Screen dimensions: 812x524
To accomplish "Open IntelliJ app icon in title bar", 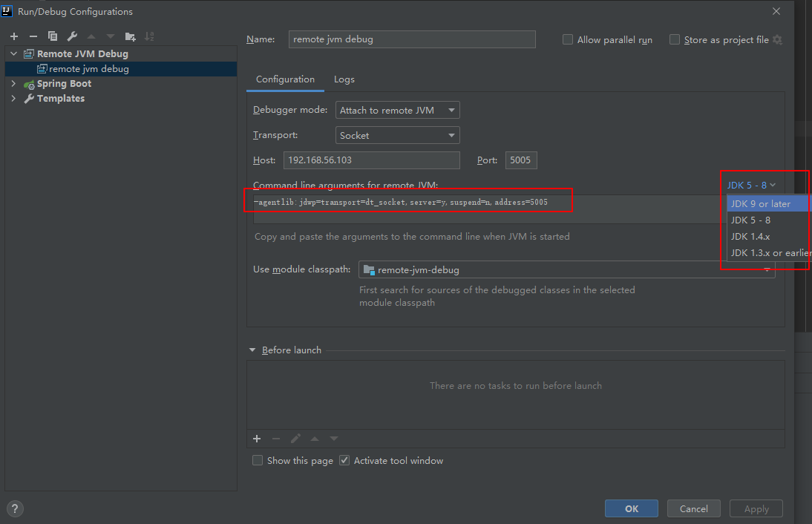I will click(7, 11).
